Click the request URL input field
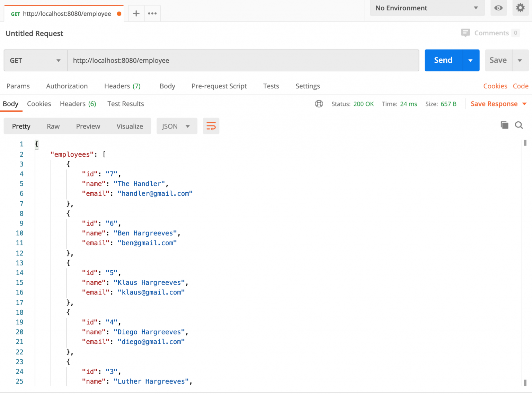This screenshot has height=394, width=532. point(243,60)
